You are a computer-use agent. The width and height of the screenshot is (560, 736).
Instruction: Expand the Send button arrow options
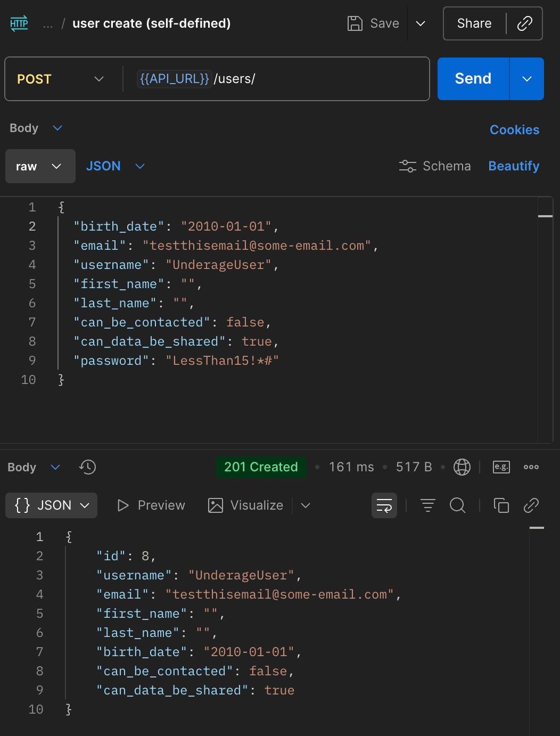click(526, 79)
